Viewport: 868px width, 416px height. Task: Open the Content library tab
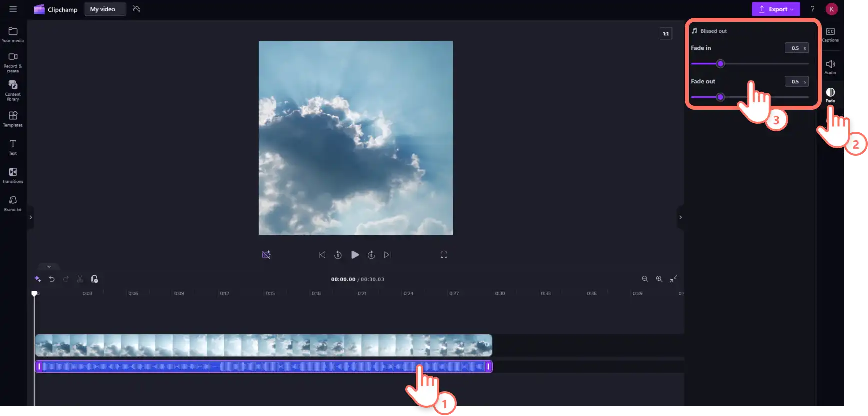click(x=13, y=91)
